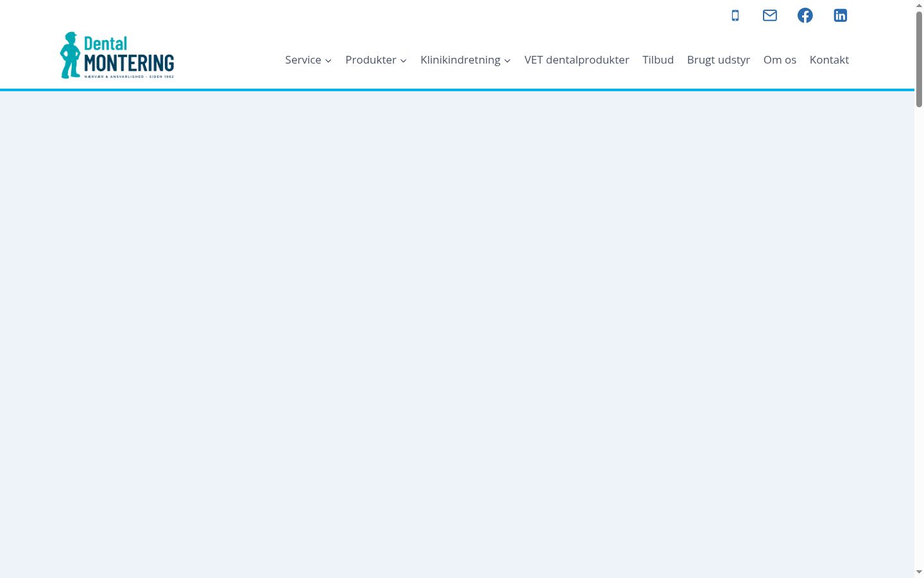Viewport: 924px width, 578px height.
Task: Open the Produkter menu item
Action: [x=371, y=60]
